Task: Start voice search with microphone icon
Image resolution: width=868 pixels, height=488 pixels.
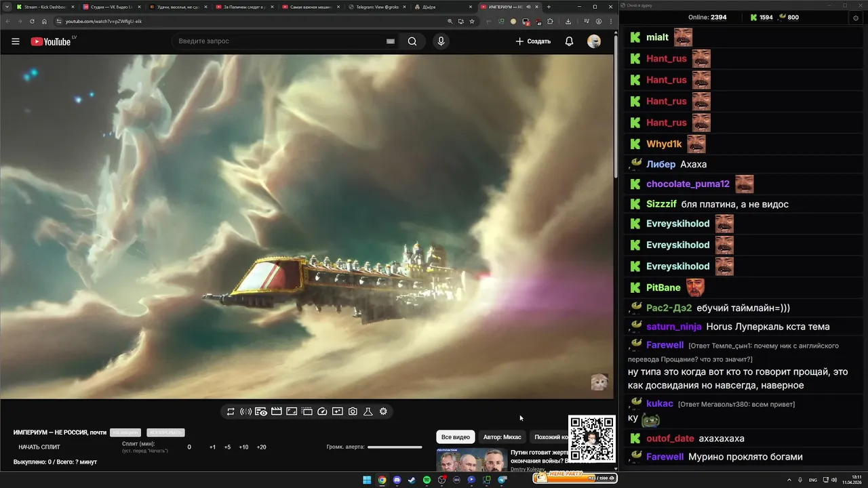Action: coord(441,41)
